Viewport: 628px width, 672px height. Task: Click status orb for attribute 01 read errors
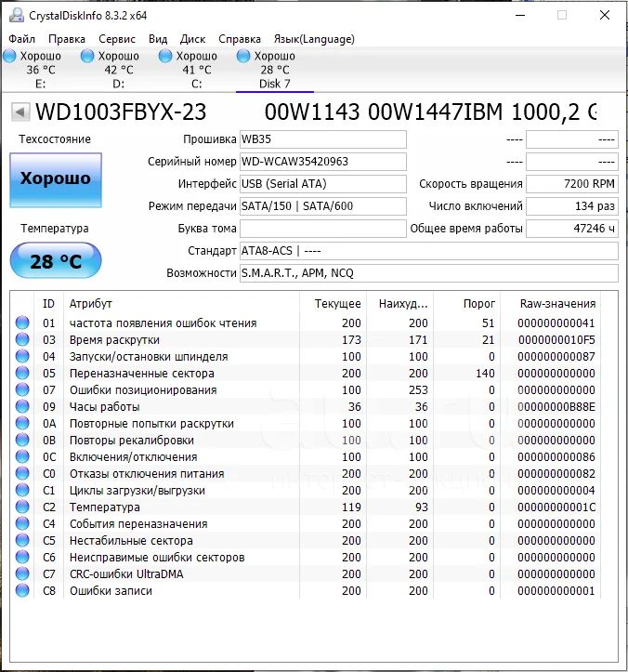22,323
